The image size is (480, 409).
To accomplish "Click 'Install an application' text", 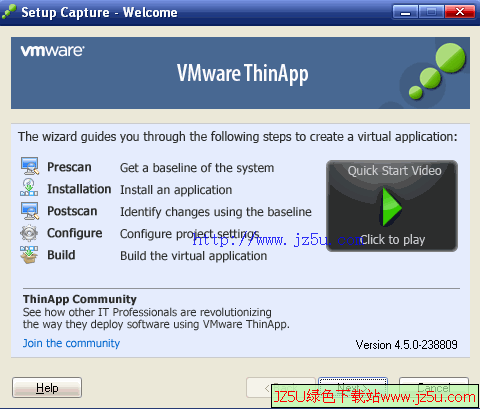I will click(x=176, y=190).
